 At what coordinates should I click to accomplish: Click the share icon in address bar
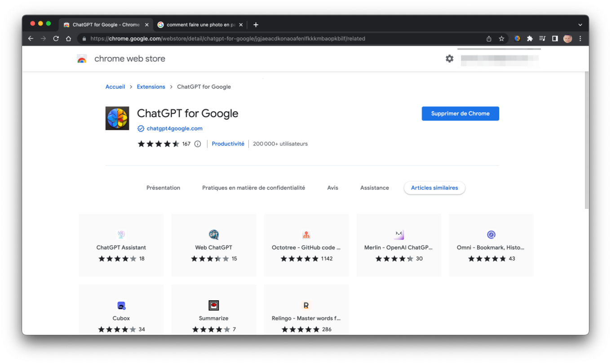pos(489,39)
